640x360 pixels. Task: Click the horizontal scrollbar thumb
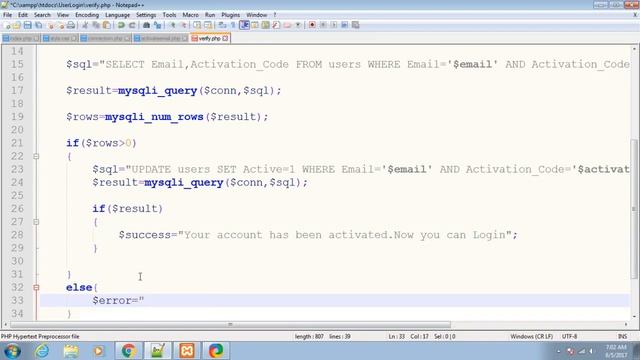(x=230, y=324)
